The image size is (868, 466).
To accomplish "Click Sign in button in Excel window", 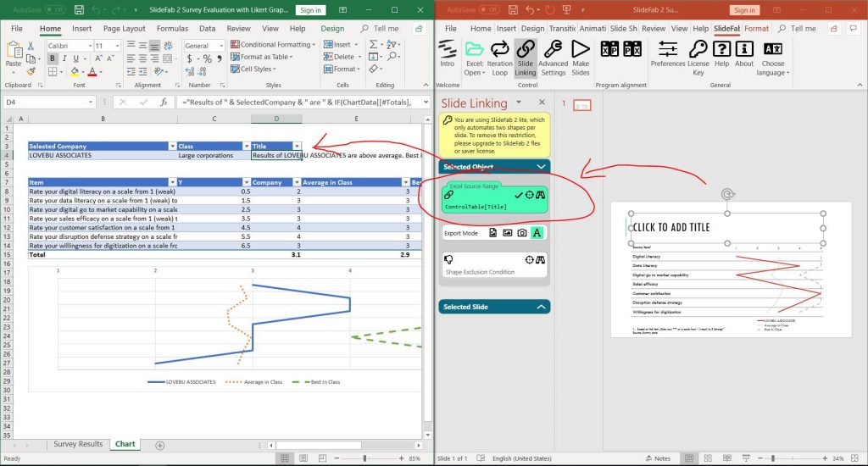I will click(310, 10).
